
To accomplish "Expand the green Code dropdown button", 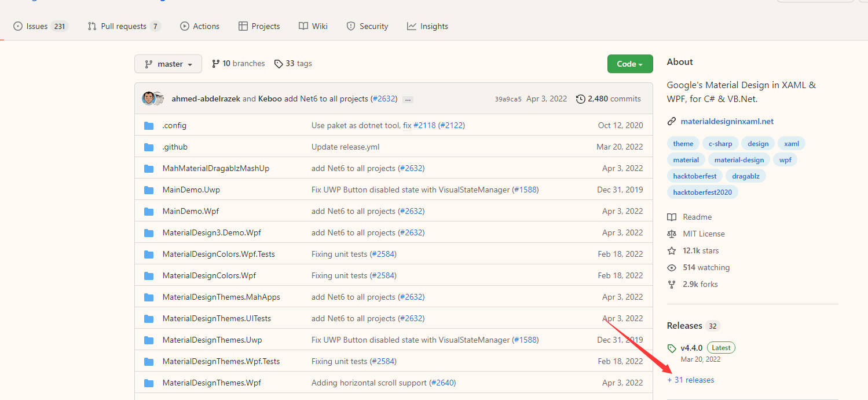I will pyautogui.click(x=630, y=64).
